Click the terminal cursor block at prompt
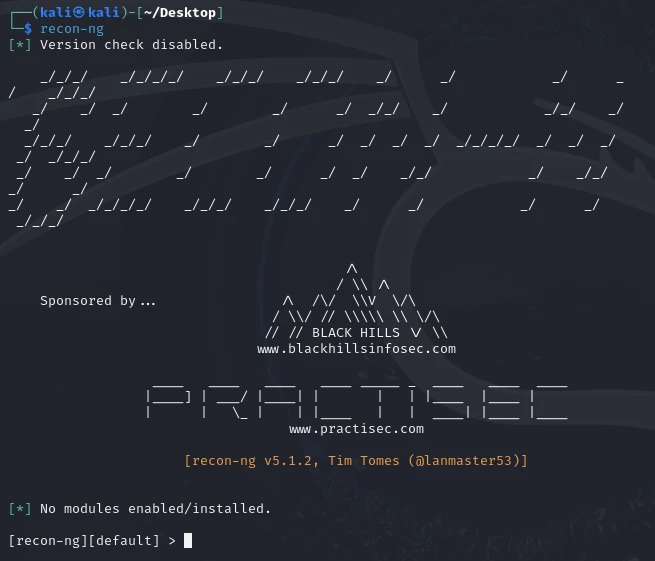The width and height of the screenshot is (655, 561). click(188, 540)
